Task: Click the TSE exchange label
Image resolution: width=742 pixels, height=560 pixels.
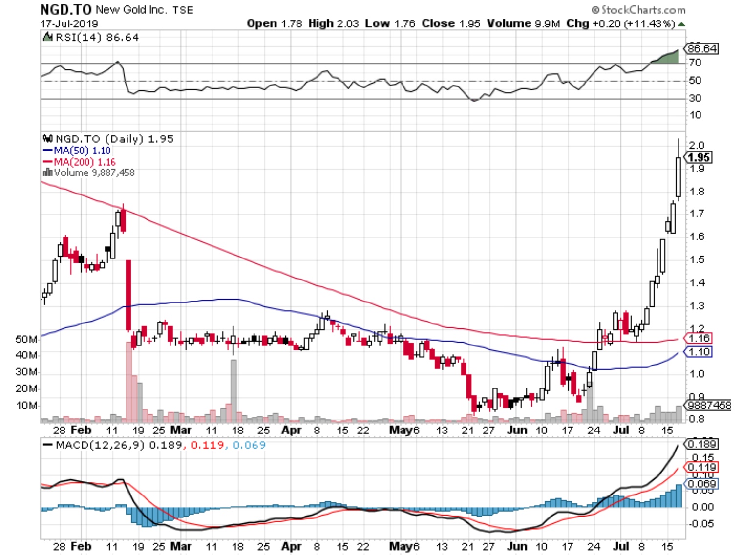Action: 183,10
